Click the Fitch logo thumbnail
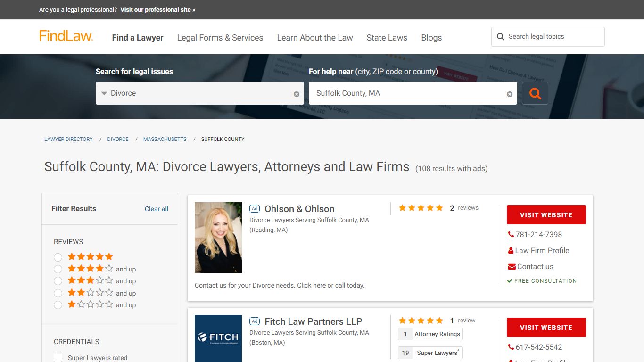Screen dimensions: 644x362 218,338
